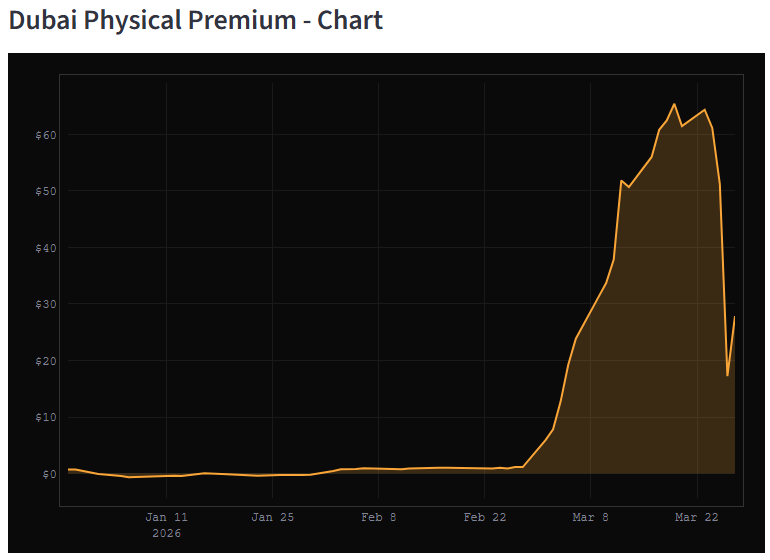The width and height of the screenshot is (770, 560).
Task: Click the 'Feb 22' x-axis date label
Action: point(485,517)
